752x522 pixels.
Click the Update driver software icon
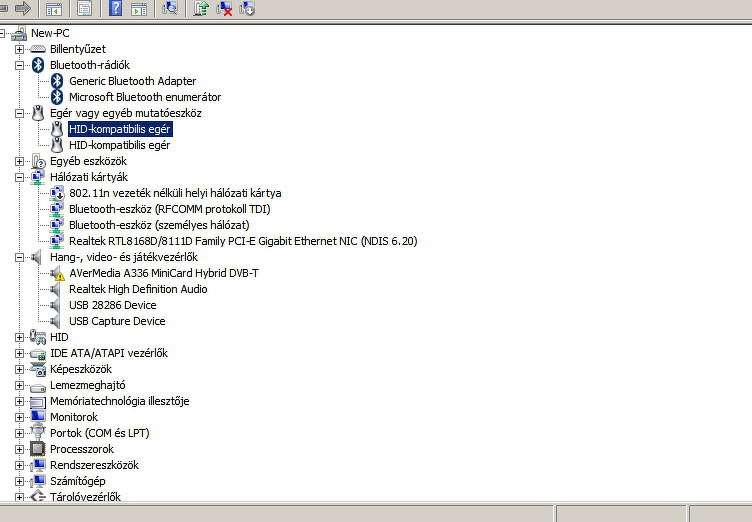click(x=201, y=8)
